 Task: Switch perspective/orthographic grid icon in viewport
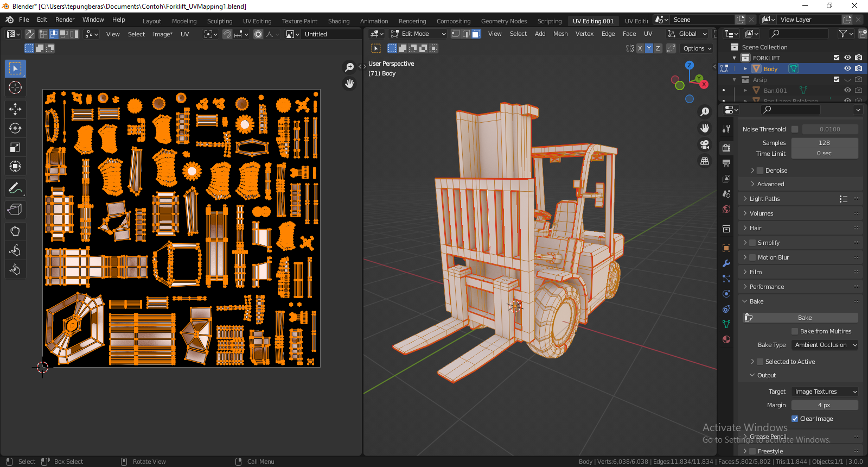click(x=705, y=161)
